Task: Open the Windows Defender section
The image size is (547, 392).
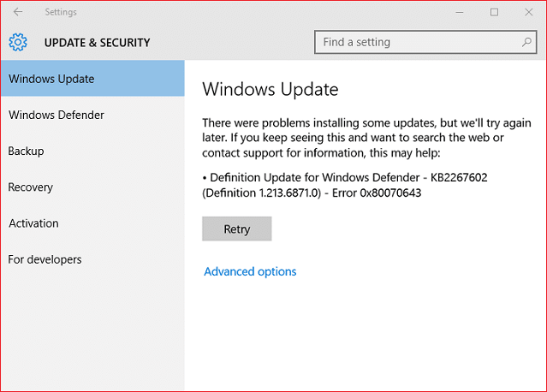Action: point(56,115)
